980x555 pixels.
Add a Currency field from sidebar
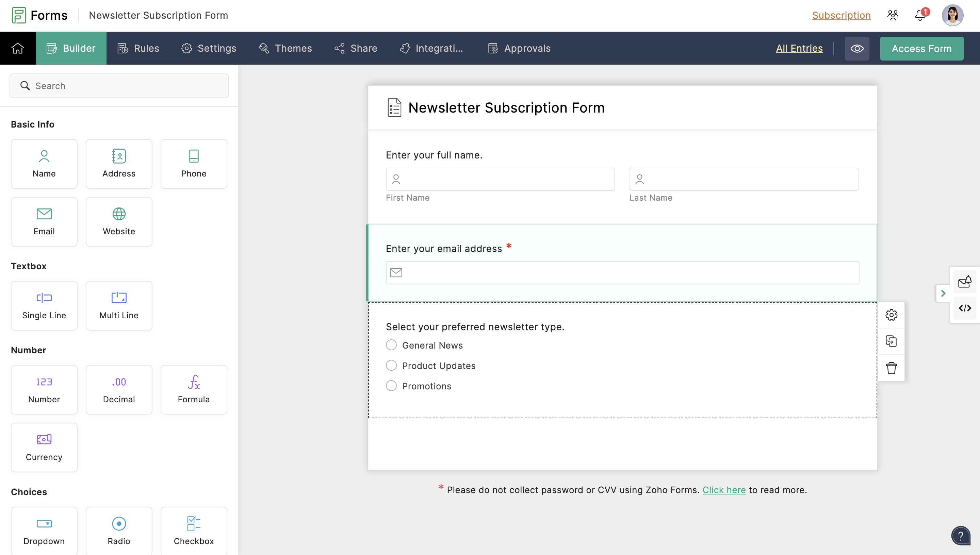[44, 447]
